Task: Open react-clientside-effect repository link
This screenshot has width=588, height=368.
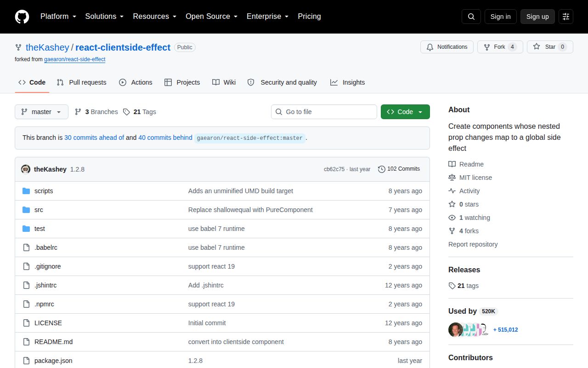Action: point(123,47)
